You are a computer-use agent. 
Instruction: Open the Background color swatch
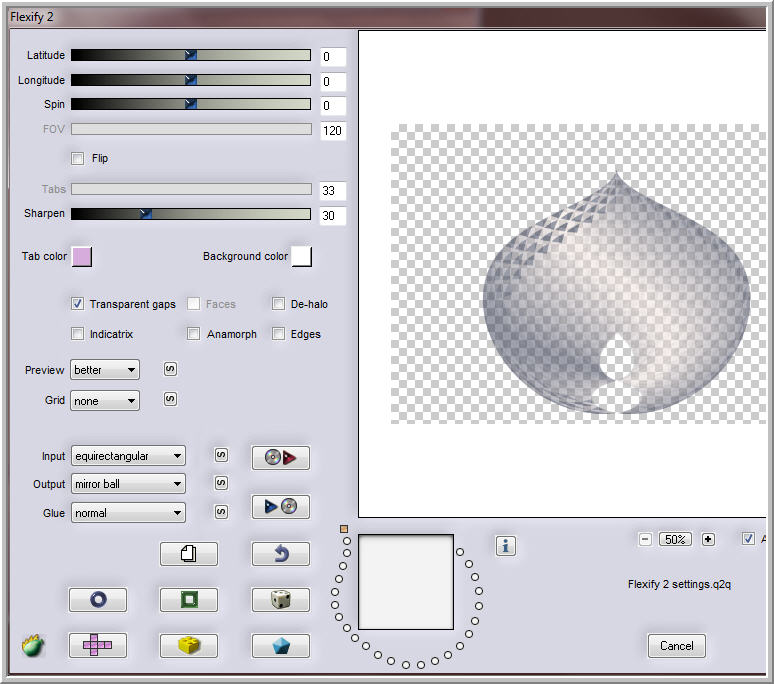tap(302, 257)
